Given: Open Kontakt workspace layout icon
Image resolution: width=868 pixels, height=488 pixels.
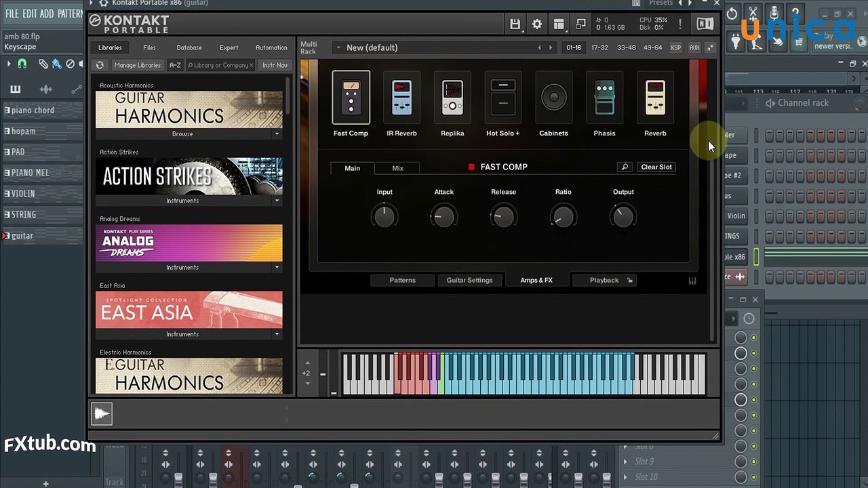Looking at the screenshot, I should (x=559, y=24).
